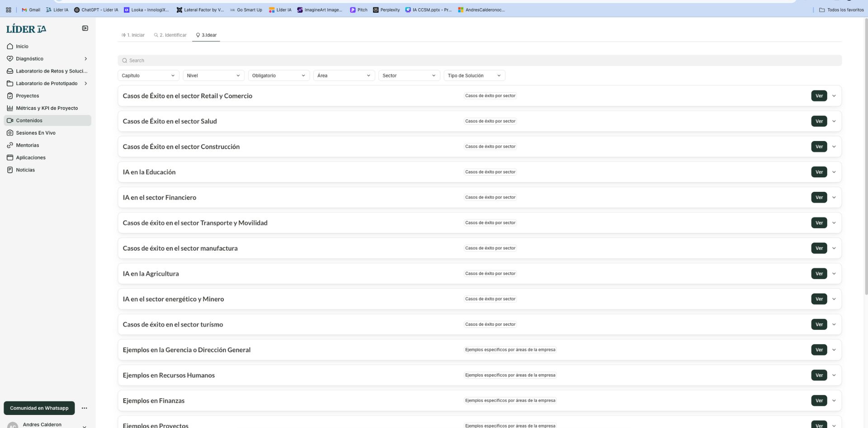Click the Mentorías link icon

coord(10,145)
